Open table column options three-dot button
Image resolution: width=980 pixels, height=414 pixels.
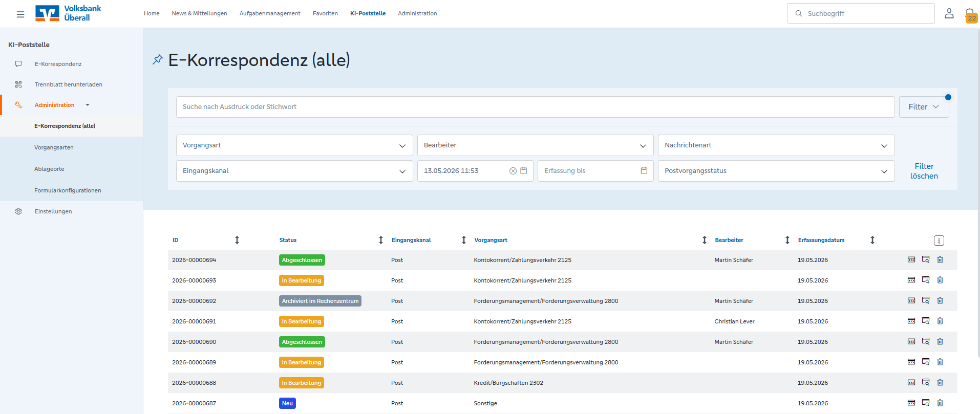939,241
